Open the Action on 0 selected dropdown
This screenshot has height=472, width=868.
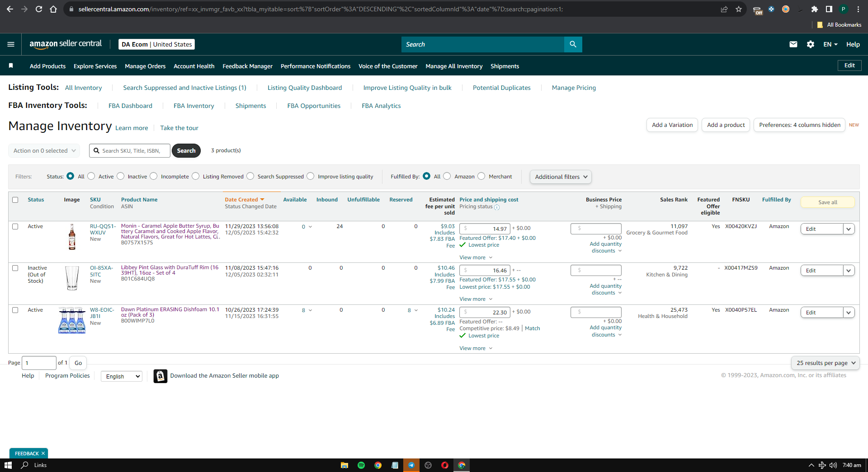[x=44, y=150]
